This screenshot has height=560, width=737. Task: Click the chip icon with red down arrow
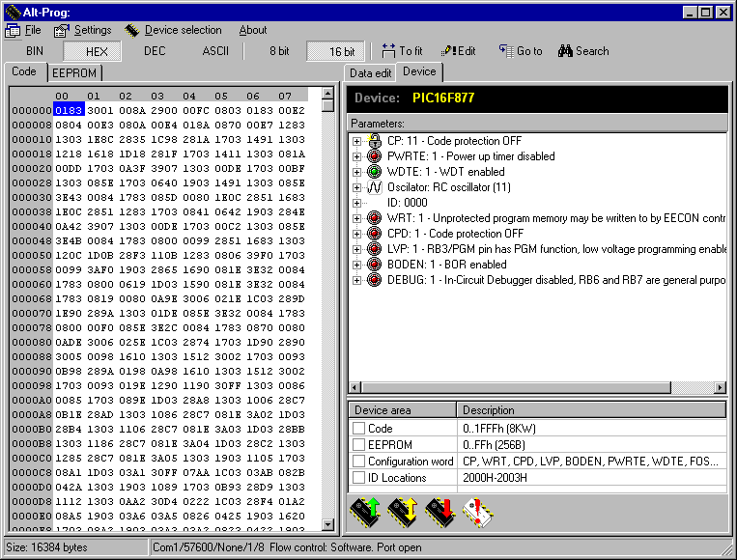click(x=440, y=511)
